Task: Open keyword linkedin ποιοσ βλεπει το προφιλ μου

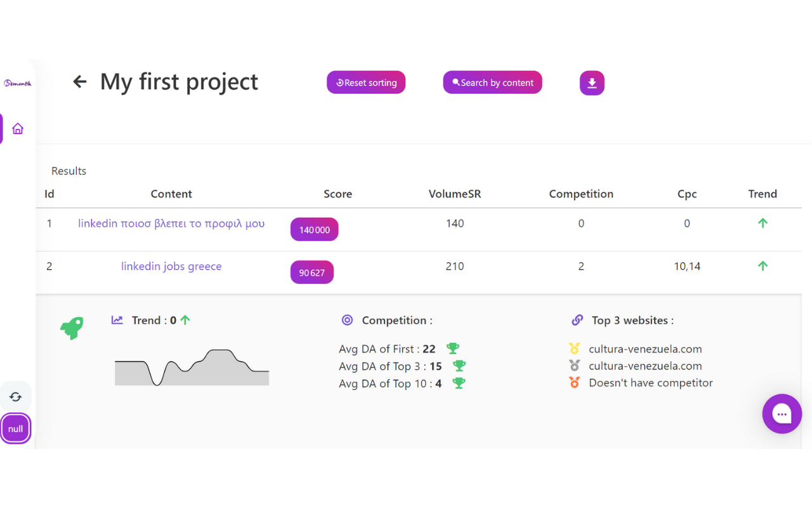Action: point(171,224)
